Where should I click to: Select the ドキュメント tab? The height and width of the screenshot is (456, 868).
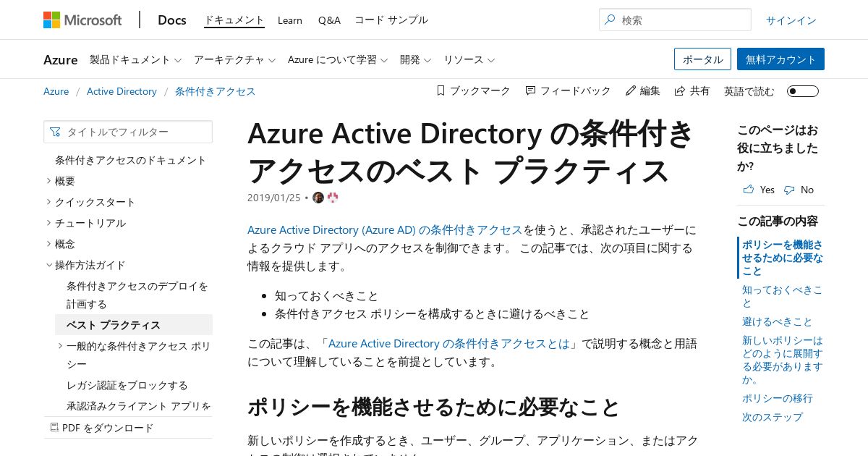tap(234, 20)
